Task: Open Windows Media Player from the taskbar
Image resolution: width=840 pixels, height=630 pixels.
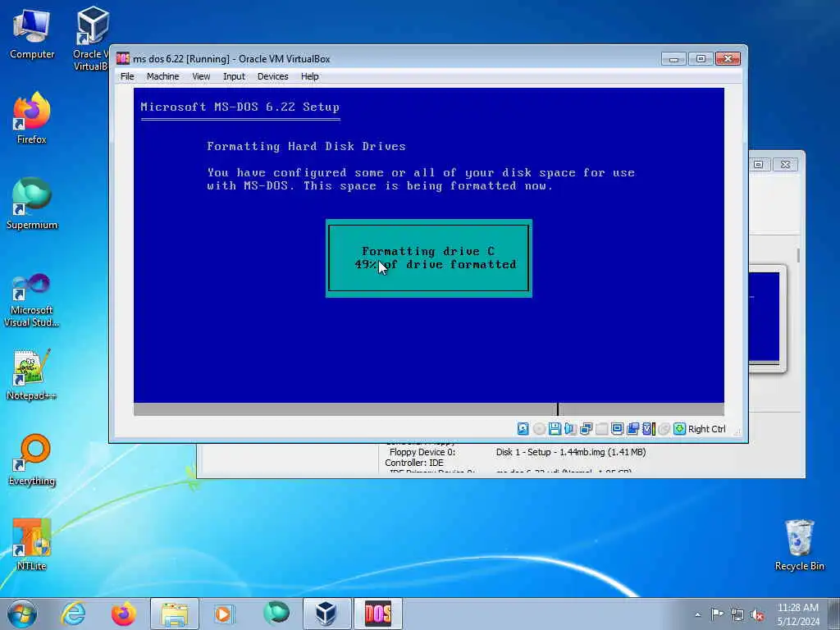Action: click(224, 614)
